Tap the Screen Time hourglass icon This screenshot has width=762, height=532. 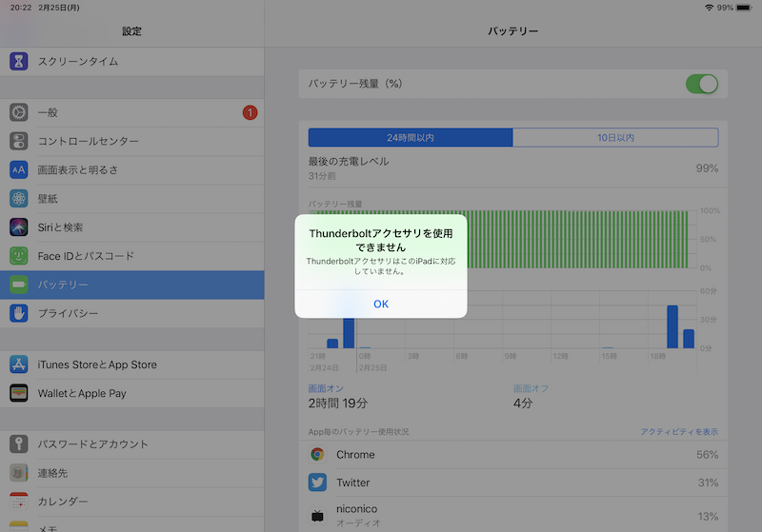(x=19, y=62)
